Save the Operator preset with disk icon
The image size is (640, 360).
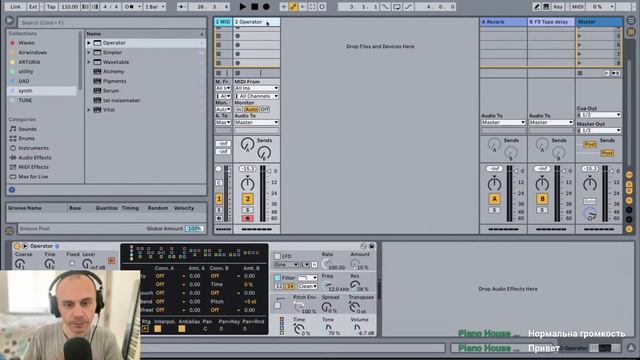(372, 246)
